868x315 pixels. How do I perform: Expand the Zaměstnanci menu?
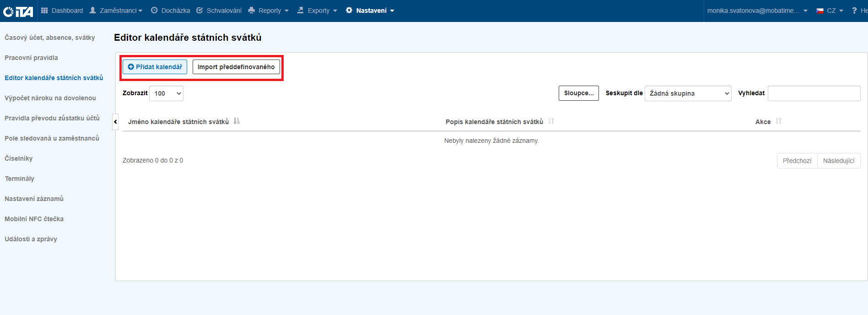tap(116, 11)
